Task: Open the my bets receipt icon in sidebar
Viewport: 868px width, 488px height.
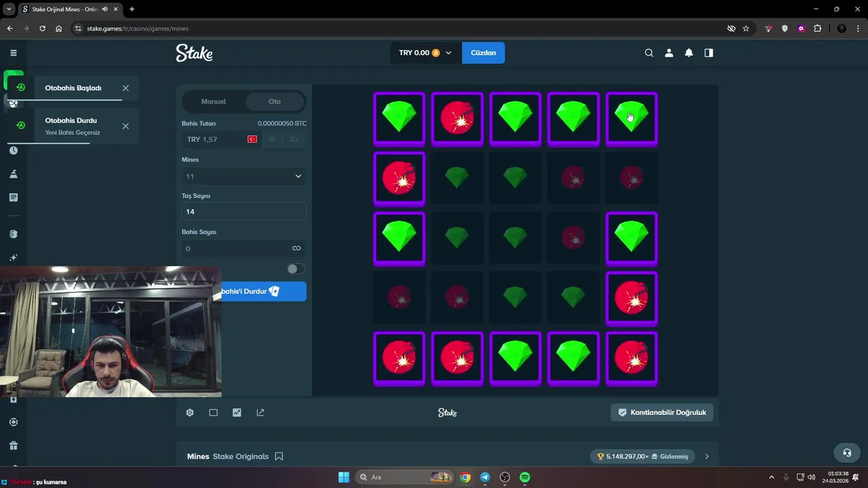Action: (13, 197)
